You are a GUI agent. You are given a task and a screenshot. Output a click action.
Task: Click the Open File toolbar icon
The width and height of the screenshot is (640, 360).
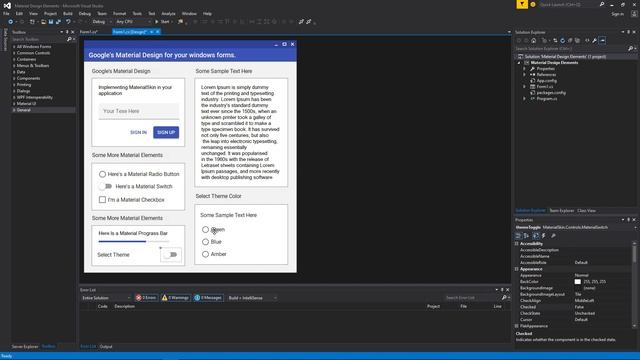tap(43, 22)
